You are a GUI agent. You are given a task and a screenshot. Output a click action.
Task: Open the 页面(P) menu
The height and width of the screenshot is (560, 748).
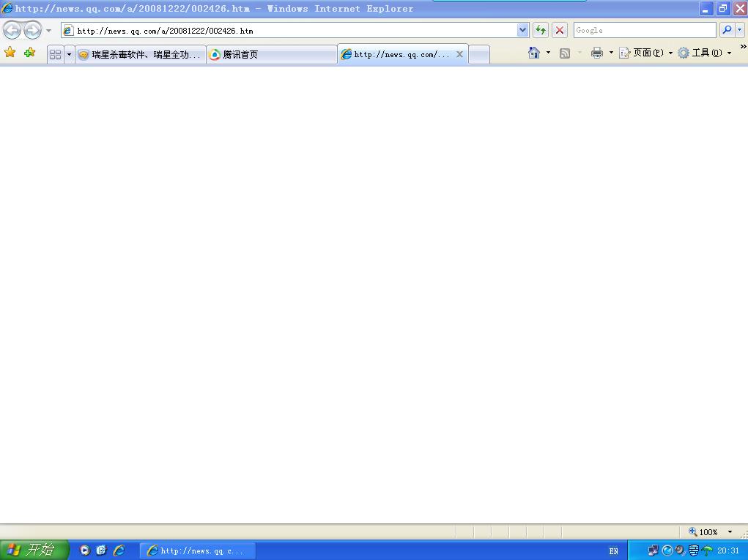(x=645, y=53)
